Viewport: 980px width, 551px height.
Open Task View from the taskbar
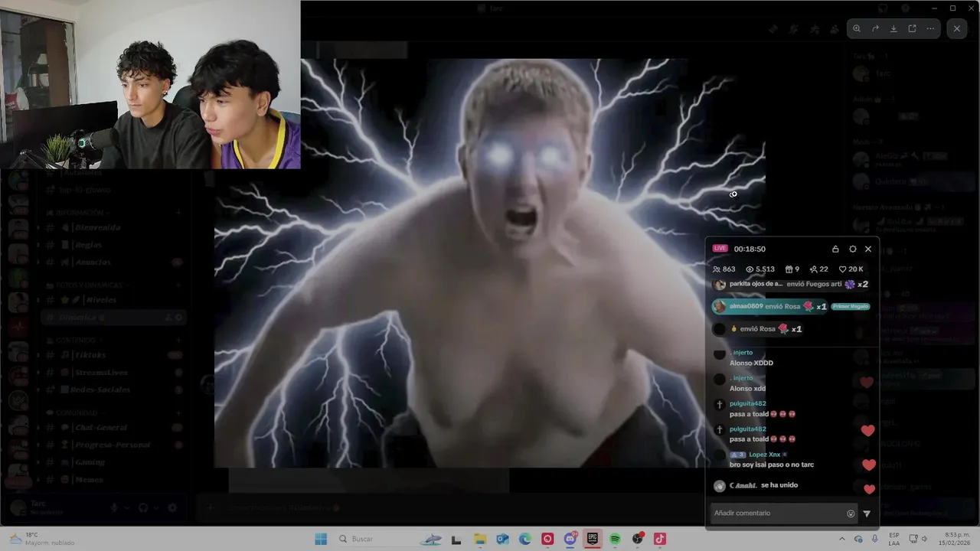(x=456, y=539)
